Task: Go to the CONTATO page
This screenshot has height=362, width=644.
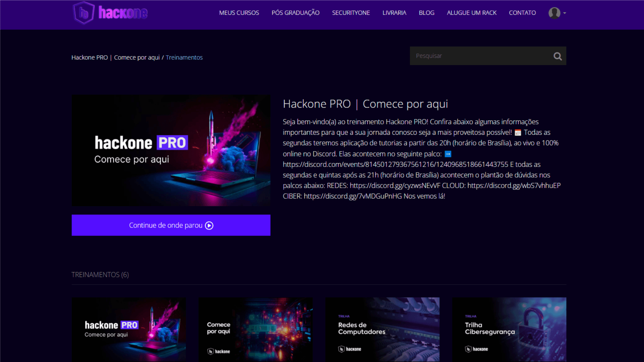Action: 522,13
